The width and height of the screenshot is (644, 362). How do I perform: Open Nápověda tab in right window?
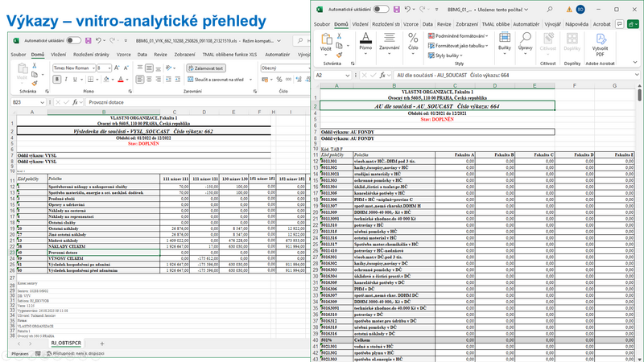576,24
